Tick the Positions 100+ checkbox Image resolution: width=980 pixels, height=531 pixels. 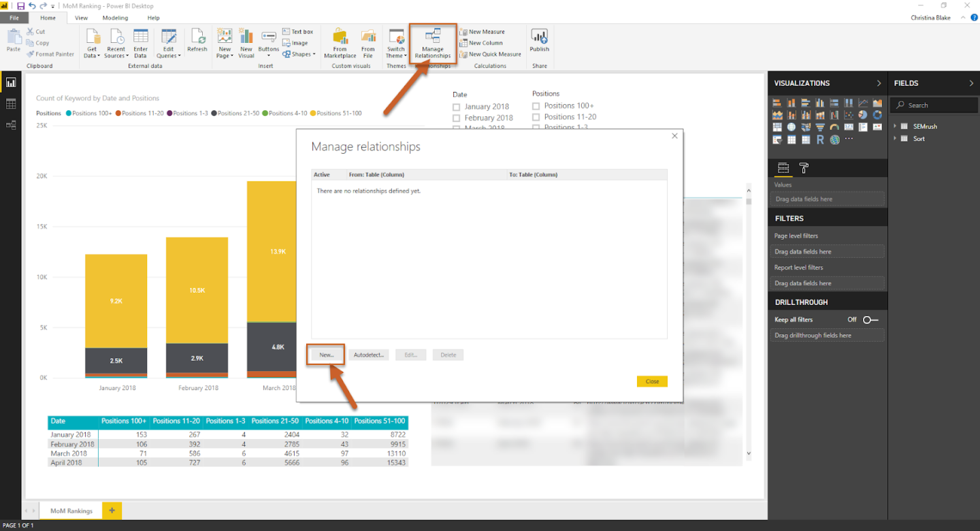click(536, 106)
